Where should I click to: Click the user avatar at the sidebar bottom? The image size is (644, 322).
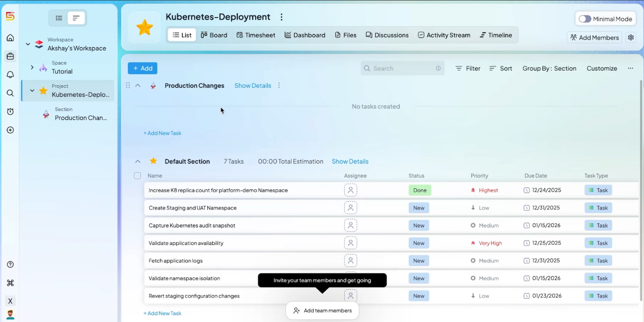[x=10, y=315]
